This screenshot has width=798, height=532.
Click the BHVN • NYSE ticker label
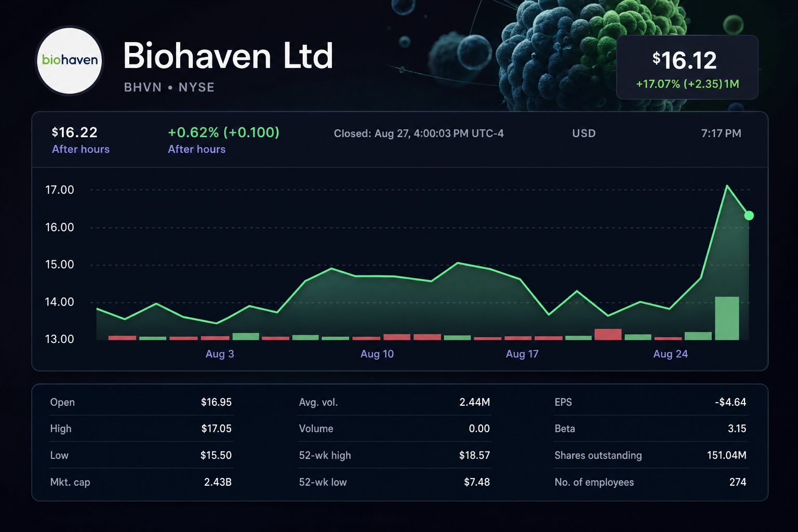pyautogui.click(x=169, y=87)
